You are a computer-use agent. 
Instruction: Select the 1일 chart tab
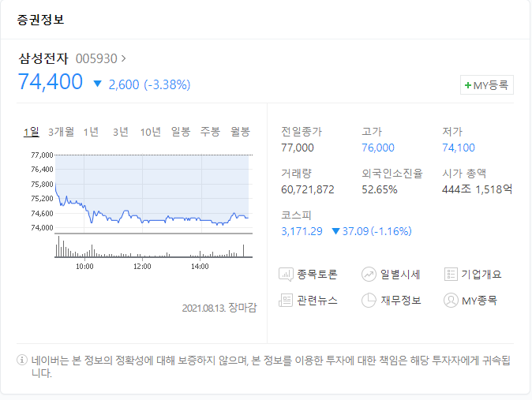(x=32, y=132)
